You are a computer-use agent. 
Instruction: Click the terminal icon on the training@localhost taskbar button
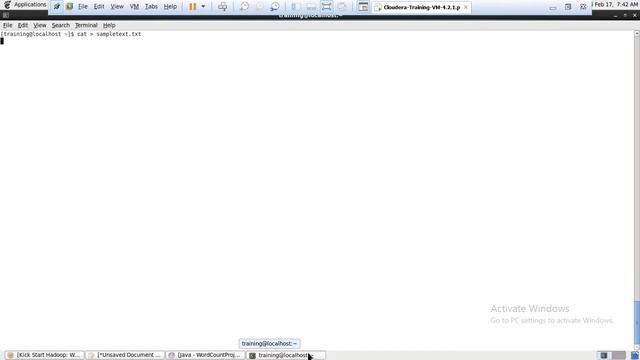(252, 356)
